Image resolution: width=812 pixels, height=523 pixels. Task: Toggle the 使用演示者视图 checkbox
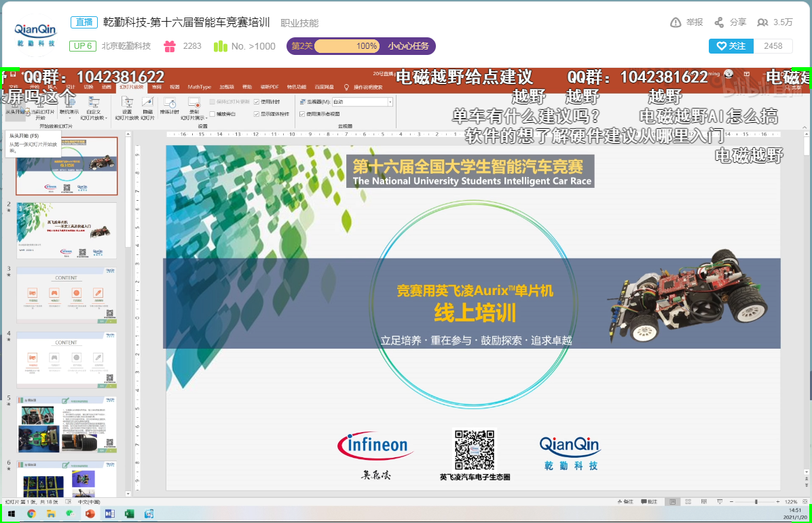coord(302,114)
